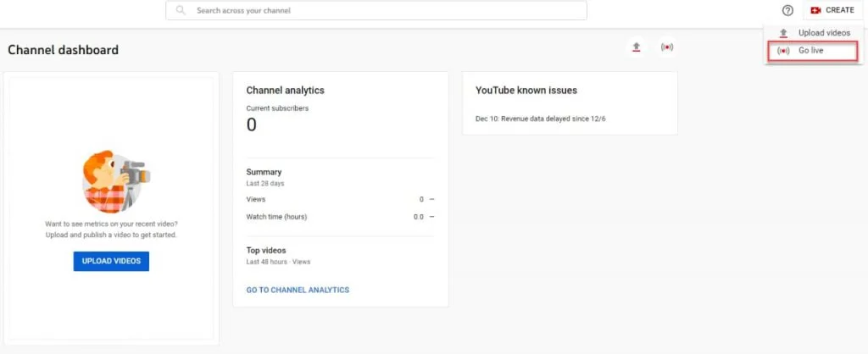Click the 'Last 28 days' subtitle
868x354 pixels.
pos(265,183)
